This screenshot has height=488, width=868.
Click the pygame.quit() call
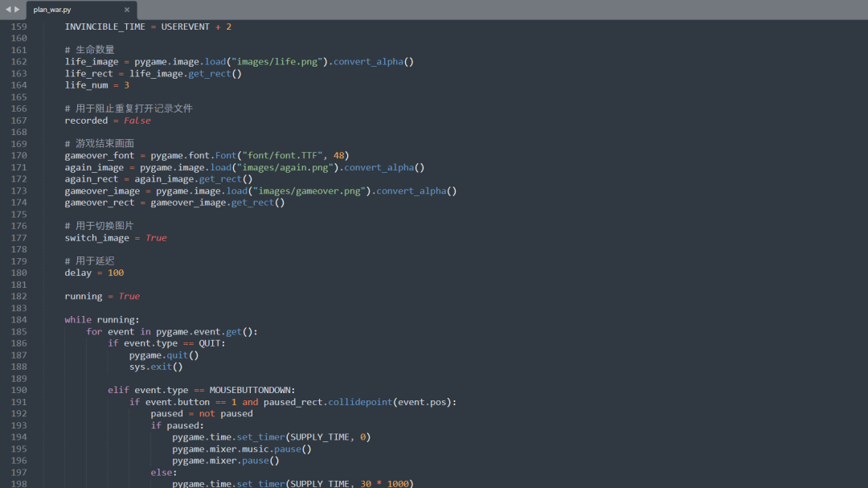coord(166,355)
